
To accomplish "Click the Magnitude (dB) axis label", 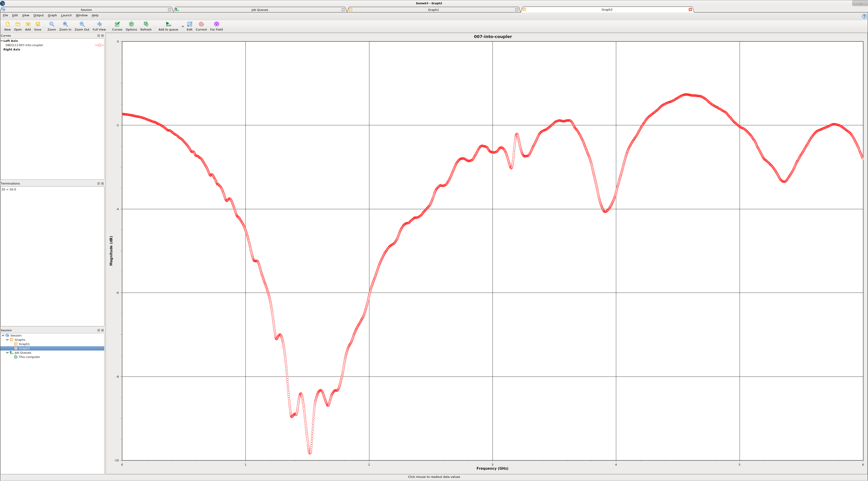I will [x=111, y=251].
